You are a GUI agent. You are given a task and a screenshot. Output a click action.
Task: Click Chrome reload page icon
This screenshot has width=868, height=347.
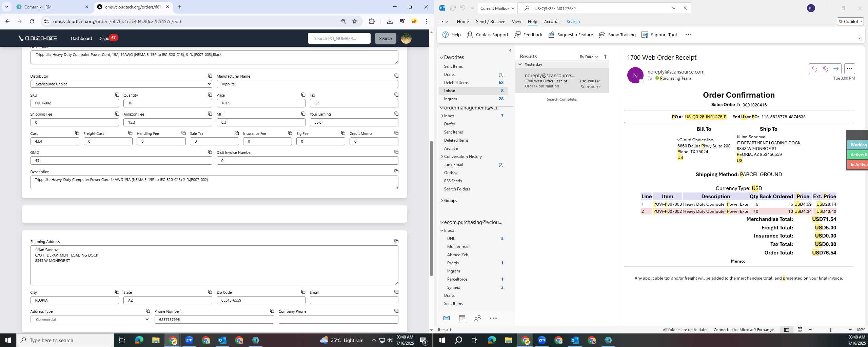[x=32, y=21]
